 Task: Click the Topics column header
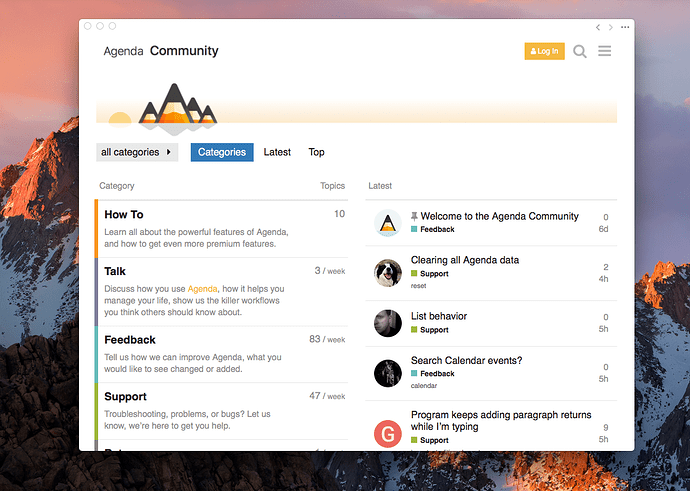[332, 186]
